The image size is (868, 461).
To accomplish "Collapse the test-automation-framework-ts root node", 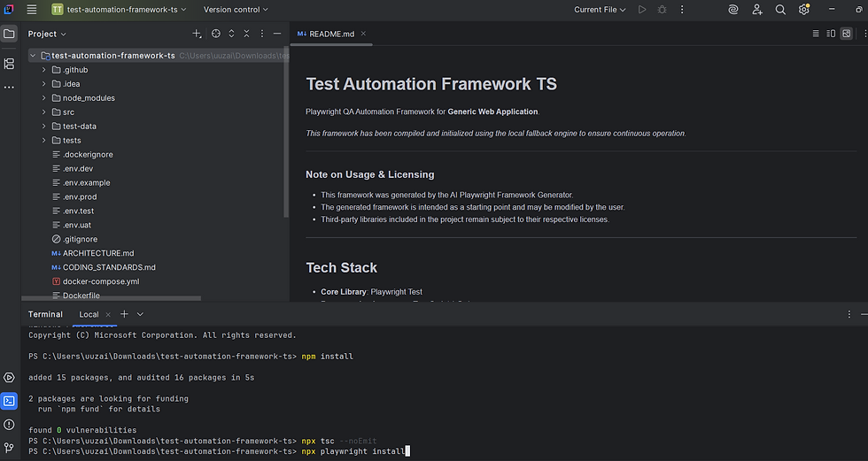I will pos(33,55).
